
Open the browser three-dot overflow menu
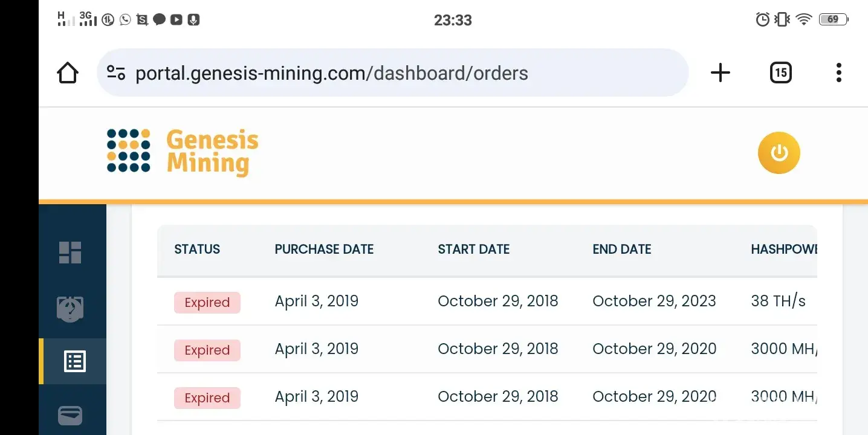pyautogui.click(x=838, y=73)
